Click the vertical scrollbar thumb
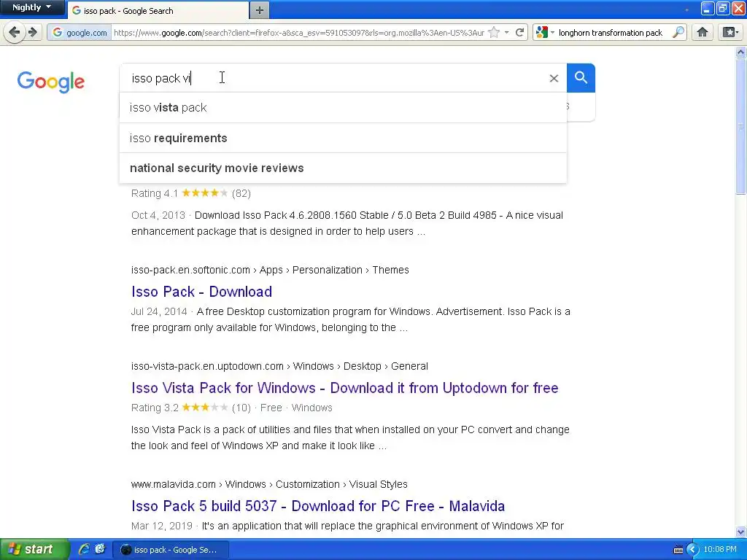Screen dimensions: 747x560 (x=741, y=126)
